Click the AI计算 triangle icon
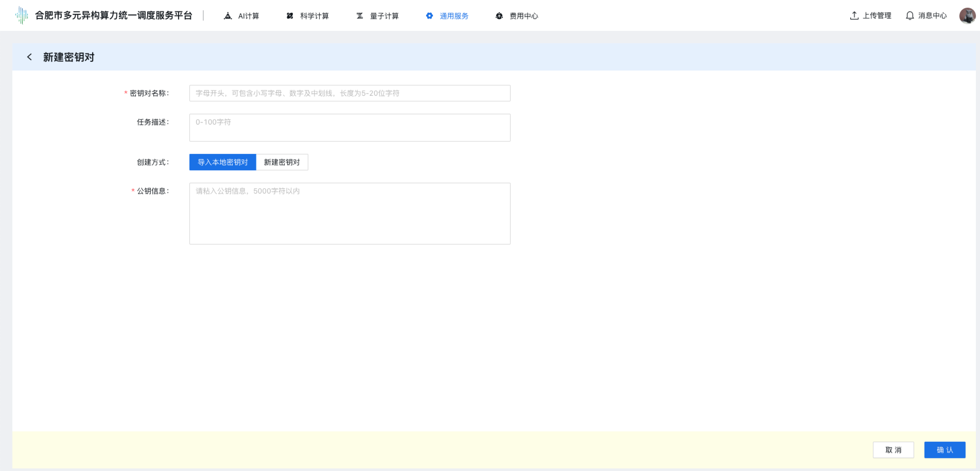The width and height of the screenshot is (980, 471). pyautogui.click(x=228, y=16)
